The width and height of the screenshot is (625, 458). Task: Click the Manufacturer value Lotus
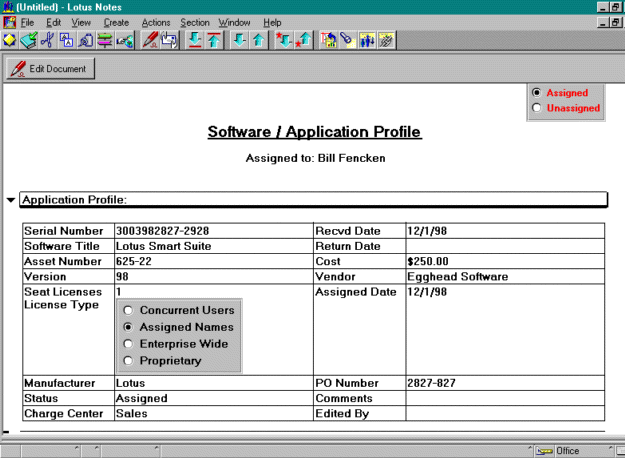(x=130, y=383)
